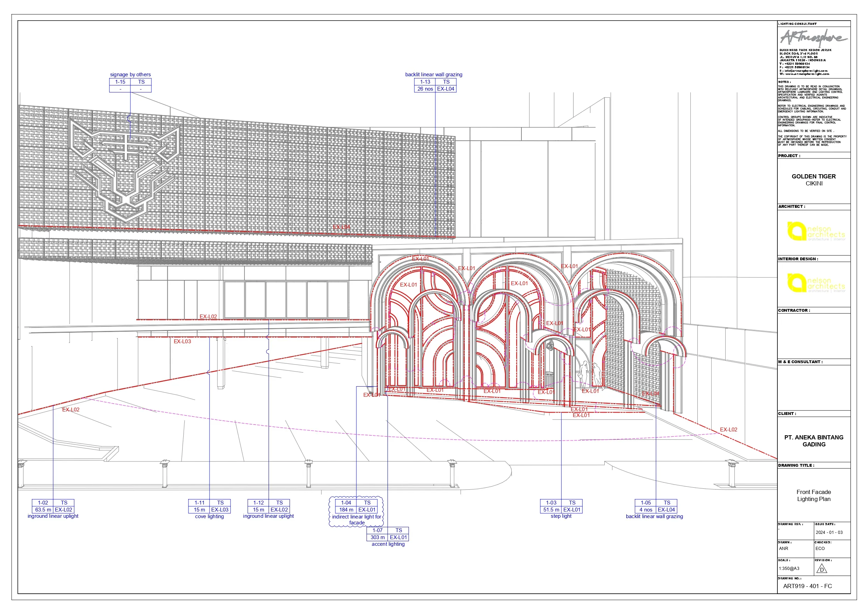Click the scale value '1:350@A3'
This screenshot has height=614, width=868.
click(x=789, y=569)
